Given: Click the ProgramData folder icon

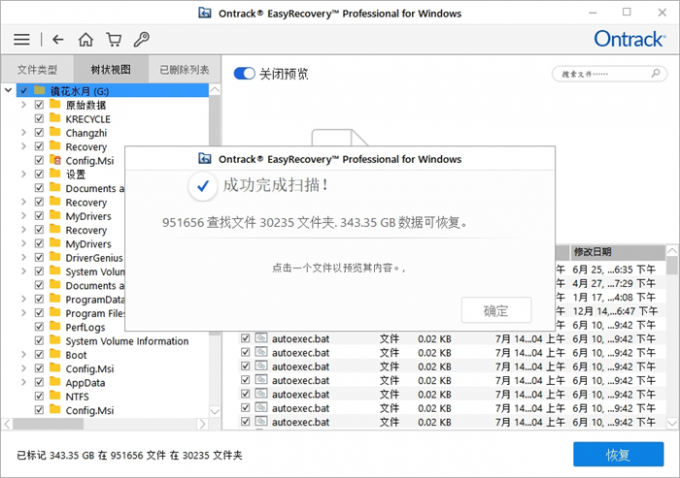Looking at the screenshot, I should (x=55, y=299).
